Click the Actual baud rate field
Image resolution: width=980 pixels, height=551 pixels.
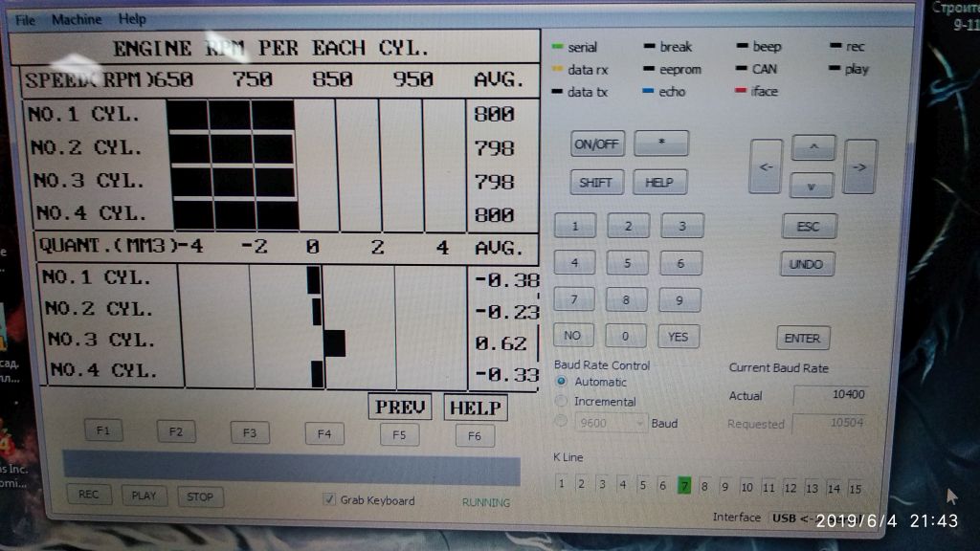830,395
